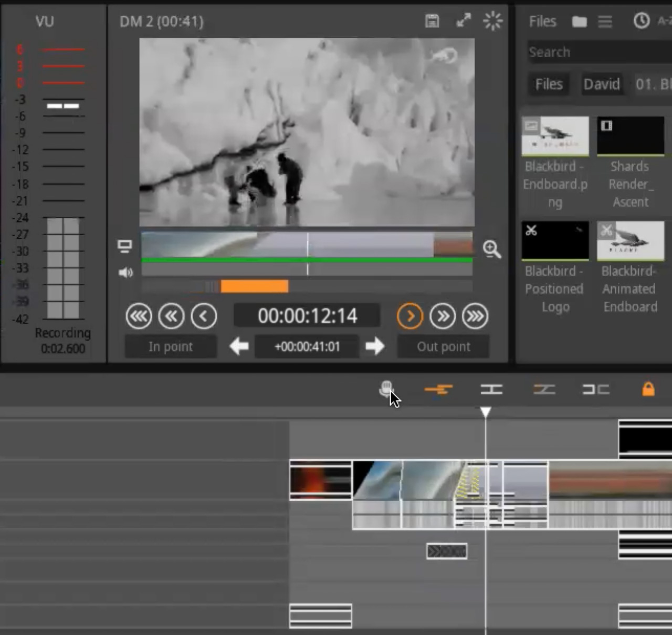Click the spinner icon beside the fullscreen button
This screenshot has width=672, height=635.
492,21
